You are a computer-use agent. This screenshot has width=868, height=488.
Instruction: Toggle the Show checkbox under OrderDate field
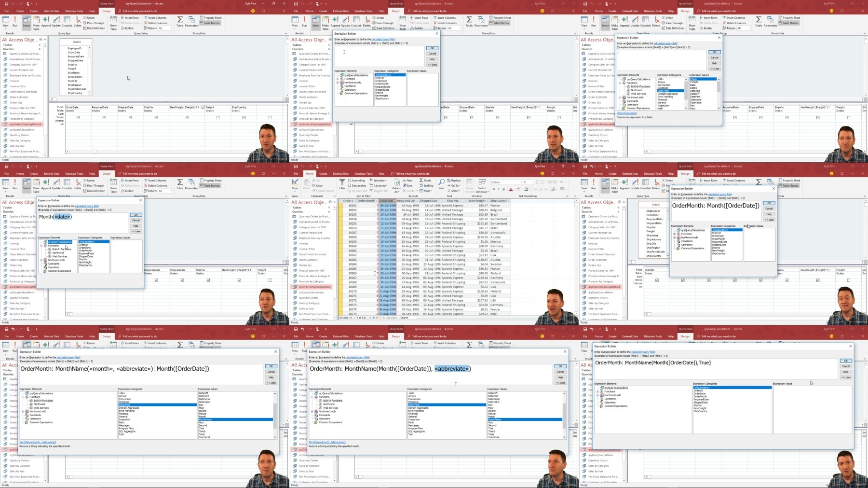(x=78, y=117)
